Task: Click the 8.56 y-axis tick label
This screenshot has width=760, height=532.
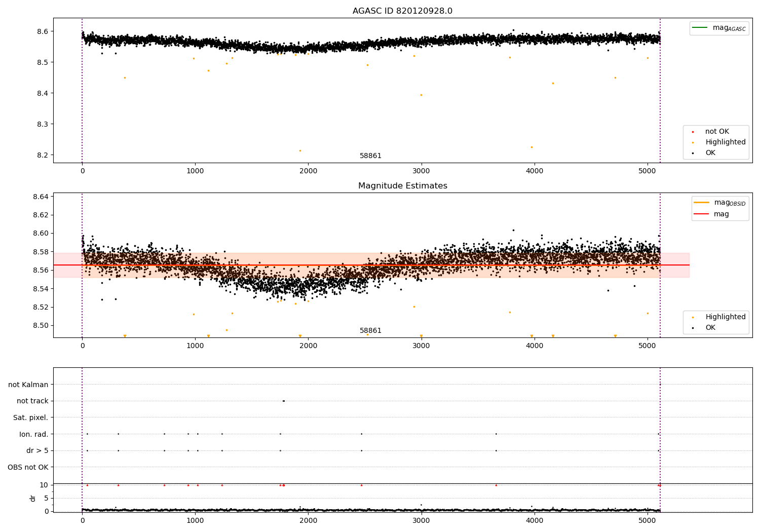Action: (41, 271)
